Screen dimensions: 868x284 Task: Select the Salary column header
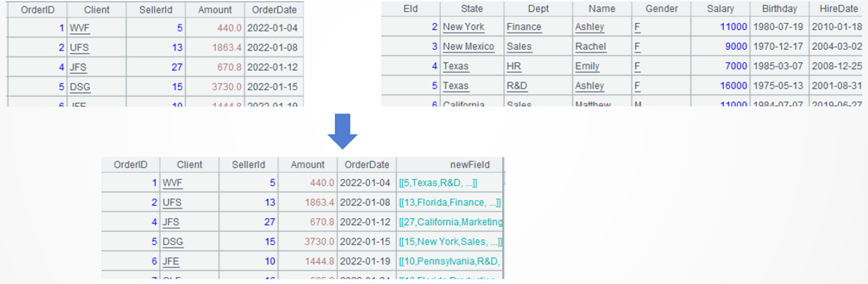point(721,8)
